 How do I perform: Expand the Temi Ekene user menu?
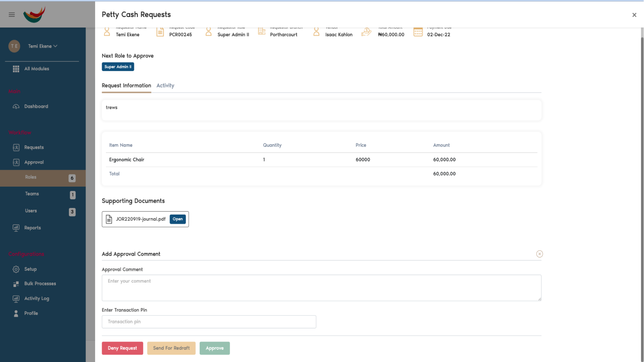[x=41, y=46]
